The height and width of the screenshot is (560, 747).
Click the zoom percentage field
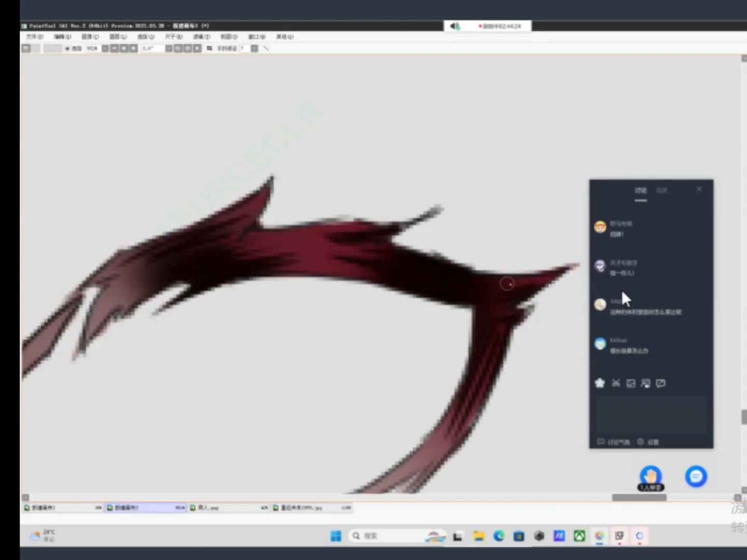point(93,48)
